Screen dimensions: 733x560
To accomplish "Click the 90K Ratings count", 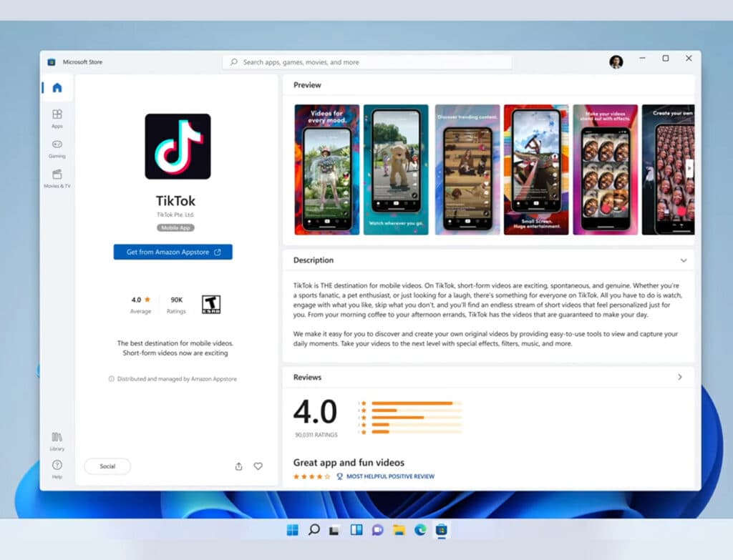I will pyautogui.click(x=176, y=305).
